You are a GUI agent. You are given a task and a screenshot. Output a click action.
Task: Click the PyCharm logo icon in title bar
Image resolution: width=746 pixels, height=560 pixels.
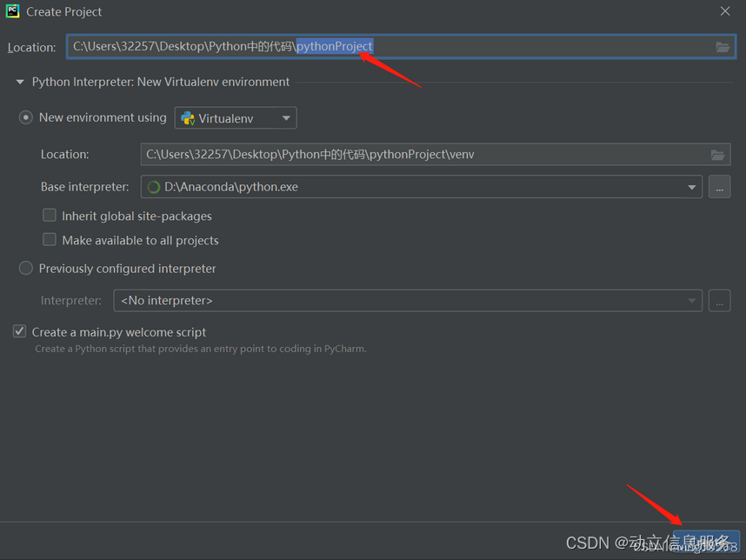tap(12, 11)
